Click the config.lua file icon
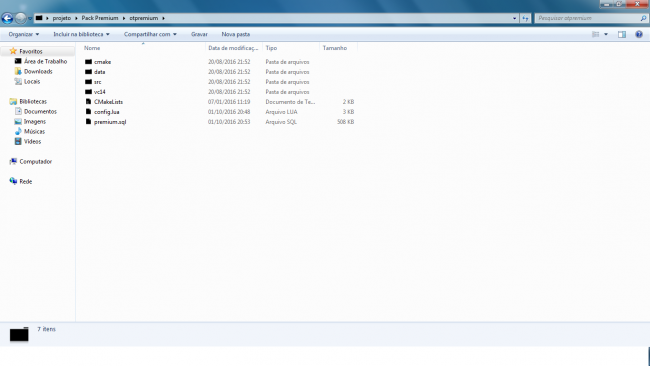 click(x=88, y=111)
